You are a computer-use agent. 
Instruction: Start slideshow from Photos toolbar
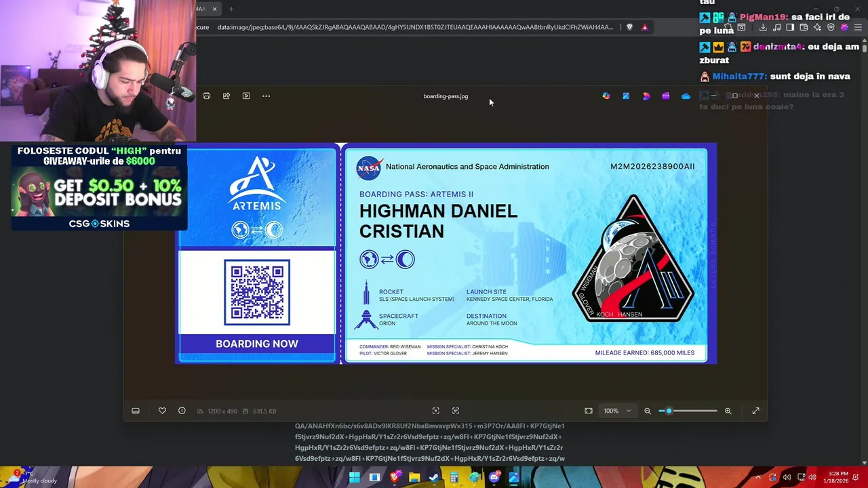(x=246, y=96)
